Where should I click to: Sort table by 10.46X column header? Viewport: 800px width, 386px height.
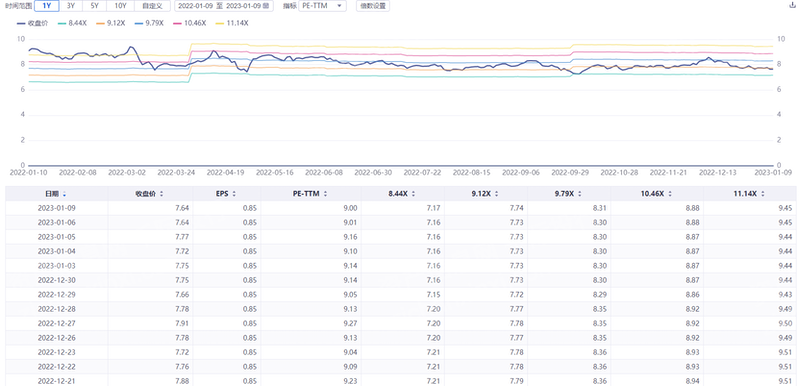coord(657,194)
